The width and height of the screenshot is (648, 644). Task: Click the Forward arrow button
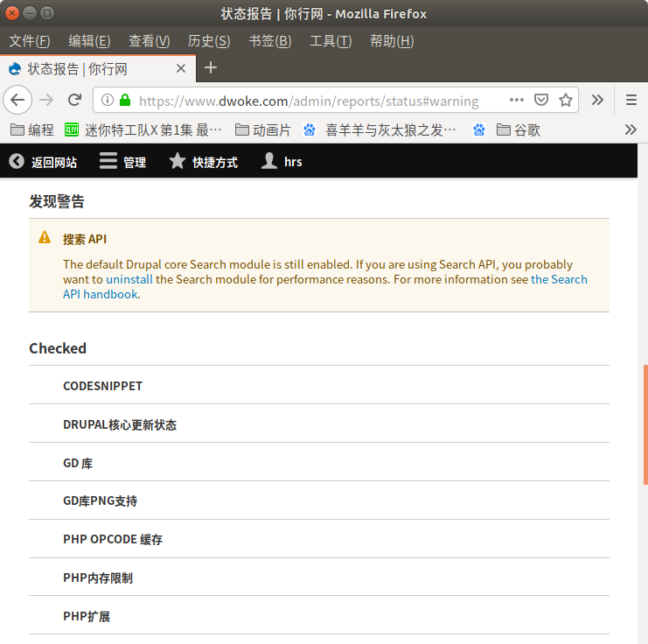pos(46,100)
